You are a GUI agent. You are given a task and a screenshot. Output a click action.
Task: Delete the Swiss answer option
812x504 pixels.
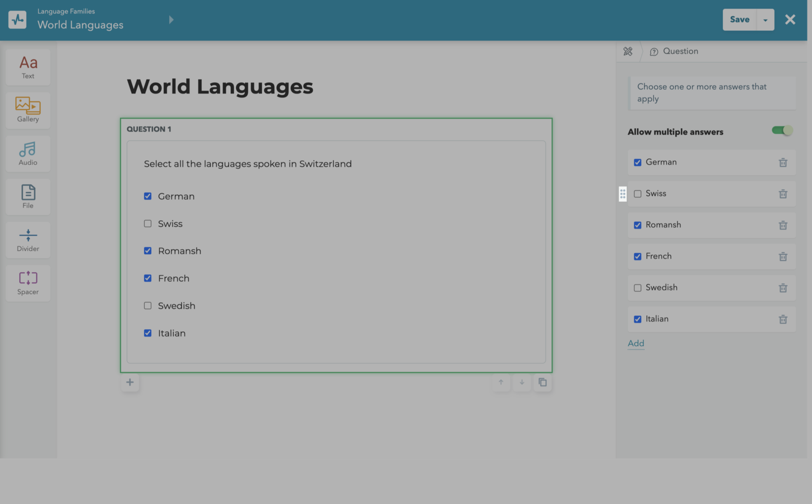click(x=783, y=194)
